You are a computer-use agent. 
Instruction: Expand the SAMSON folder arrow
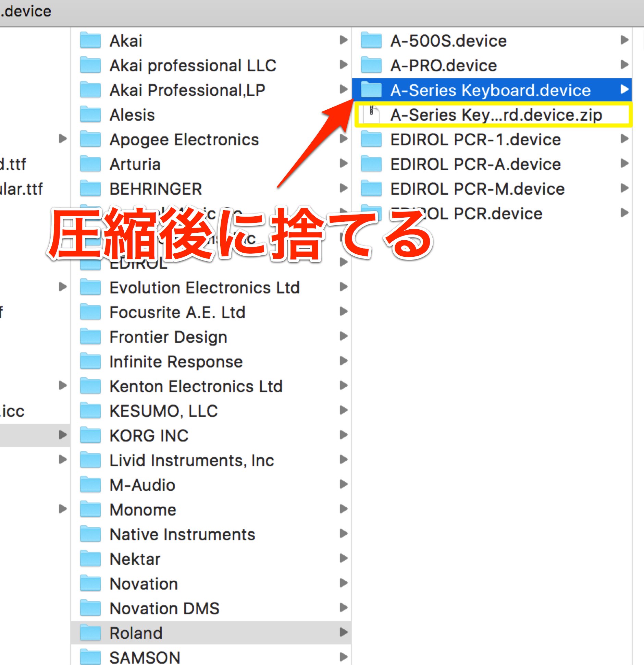pos(344,657)
